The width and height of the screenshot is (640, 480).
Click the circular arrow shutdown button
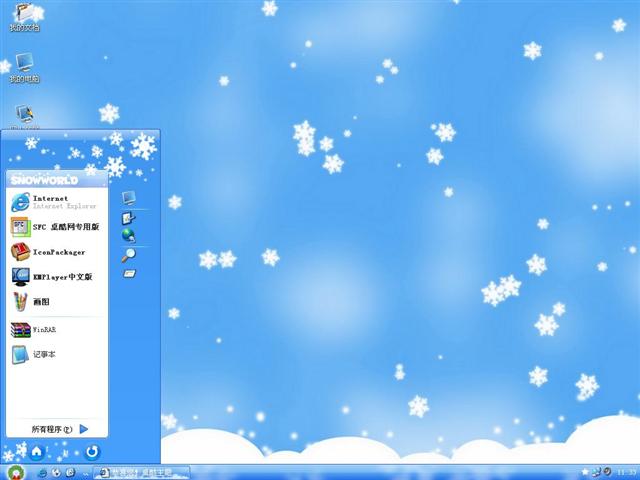[93, 452]
